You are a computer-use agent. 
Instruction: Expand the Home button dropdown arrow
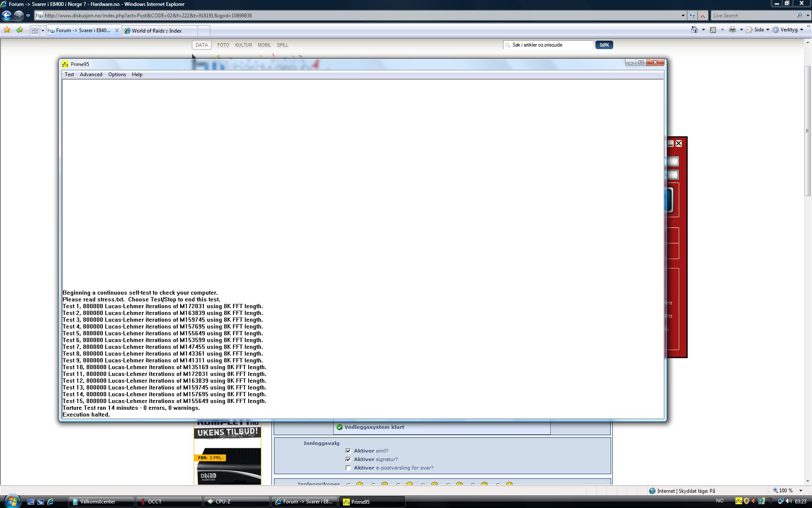[x=703, y=30]
